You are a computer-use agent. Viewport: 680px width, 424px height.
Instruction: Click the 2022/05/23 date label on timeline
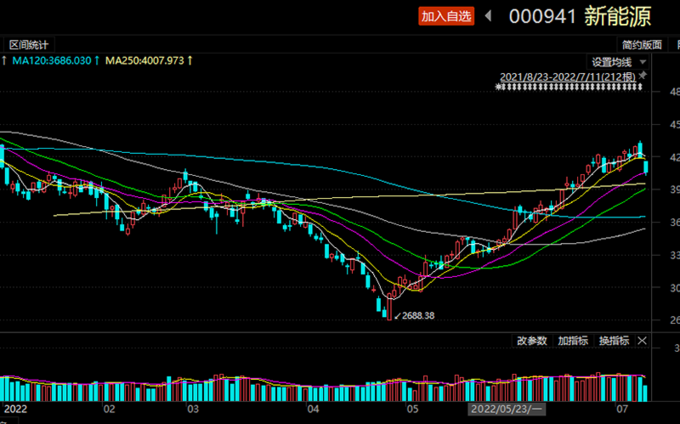click(506, 409)
